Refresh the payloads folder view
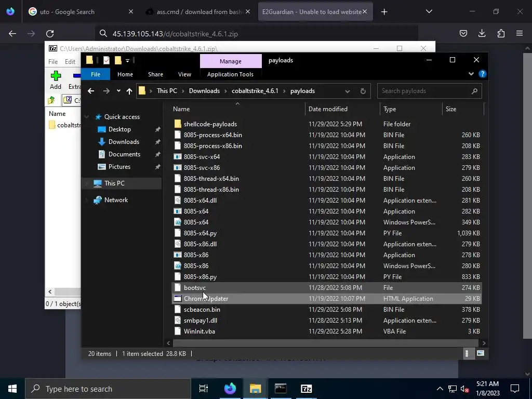This screenshot has height=399, width=532. 363,91
